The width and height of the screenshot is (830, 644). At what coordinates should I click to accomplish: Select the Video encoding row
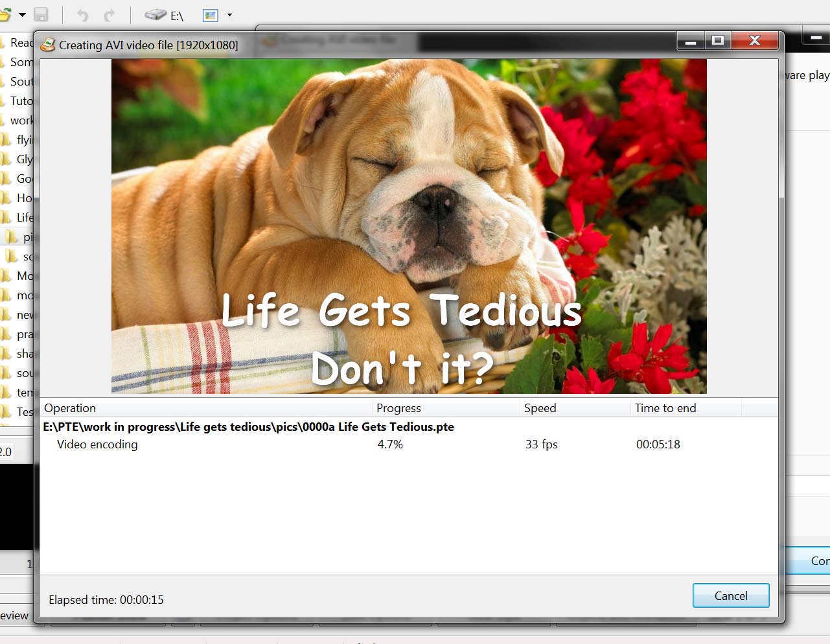[x=97, y=444]
